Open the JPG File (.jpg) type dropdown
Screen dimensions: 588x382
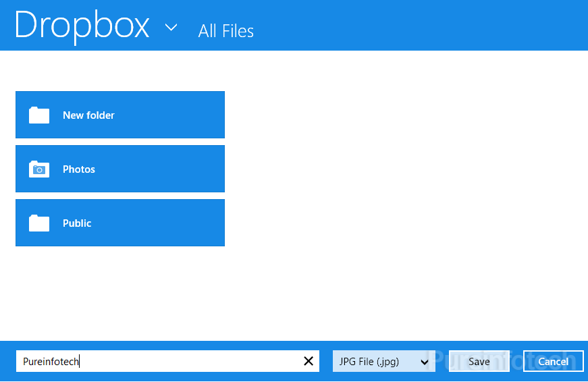[x=384, y=361]
